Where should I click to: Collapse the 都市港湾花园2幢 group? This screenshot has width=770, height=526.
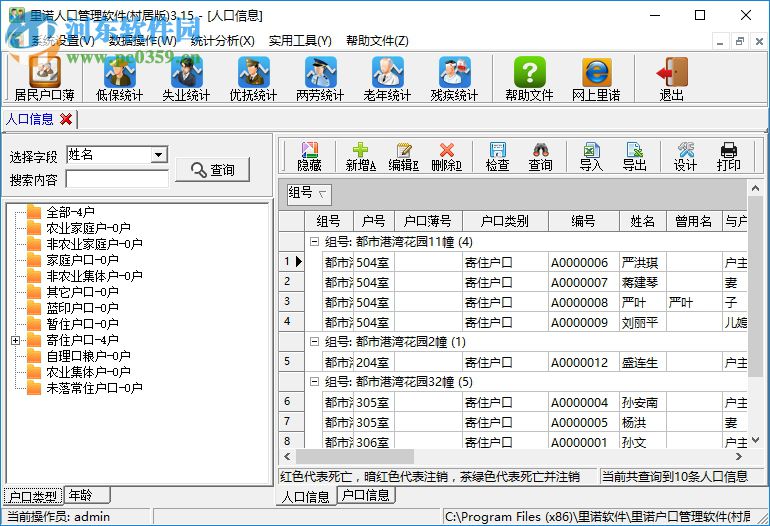[x=314, y=342]
